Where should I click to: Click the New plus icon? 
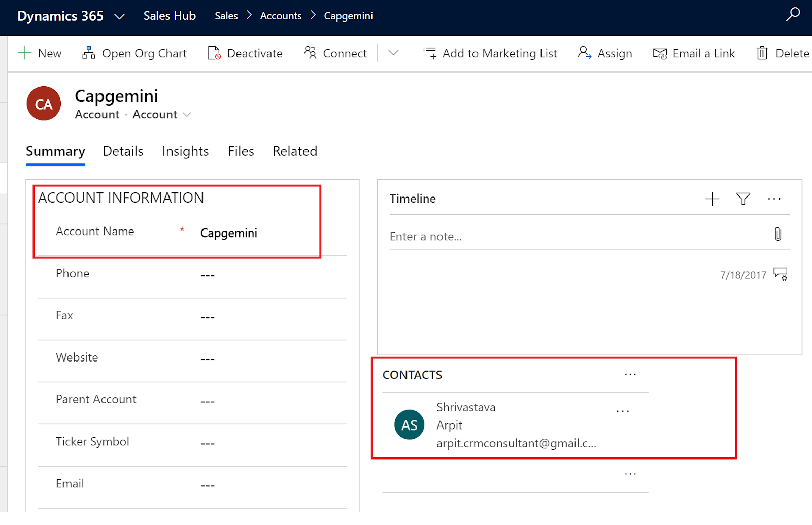pos(25,53)
